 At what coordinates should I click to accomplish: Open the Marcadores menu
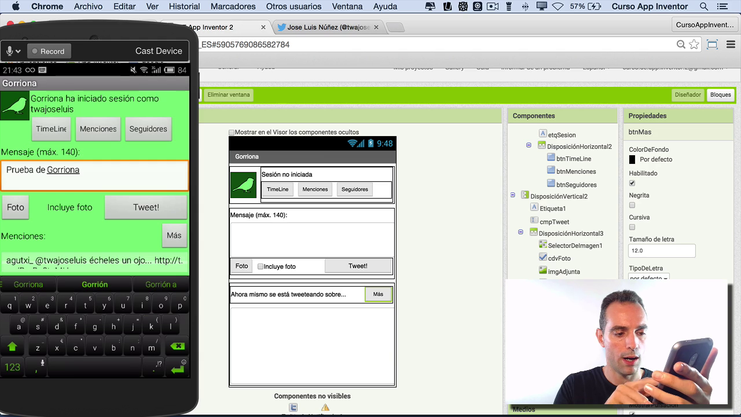coord(233,6)
